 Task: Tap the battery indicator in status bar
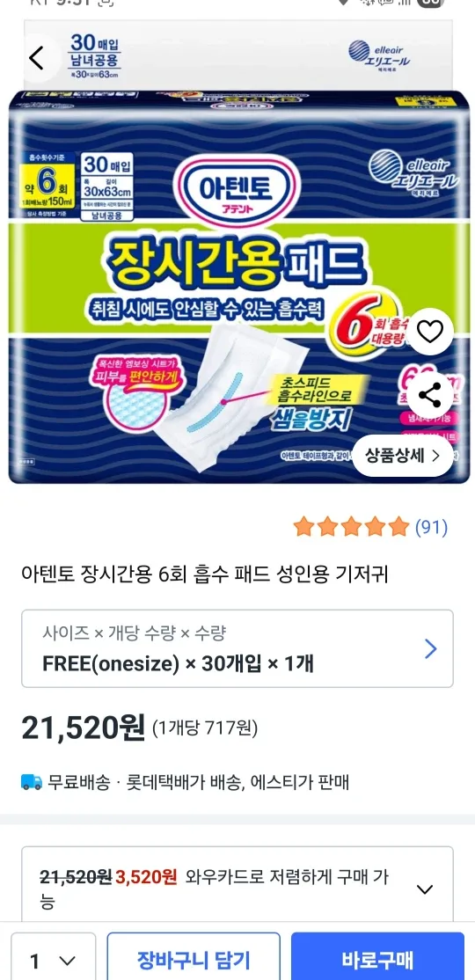[x=429, y=4]
